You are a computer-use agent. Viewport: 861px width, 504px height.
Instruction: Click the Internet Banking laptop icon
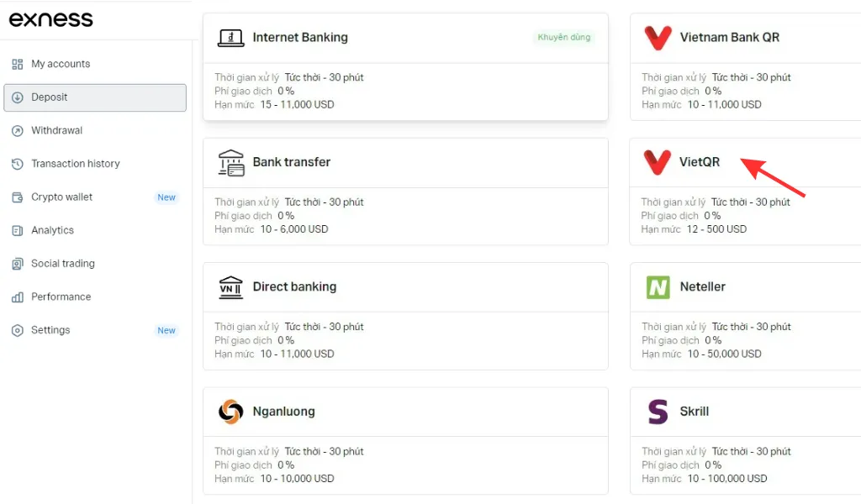pos(230,37)
